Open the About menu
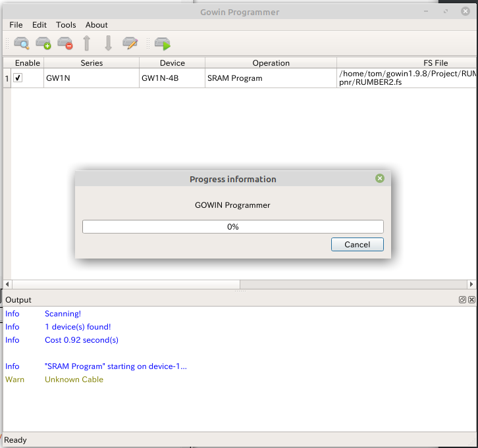Viewport: 478px width, 448px height. [96, 25]
